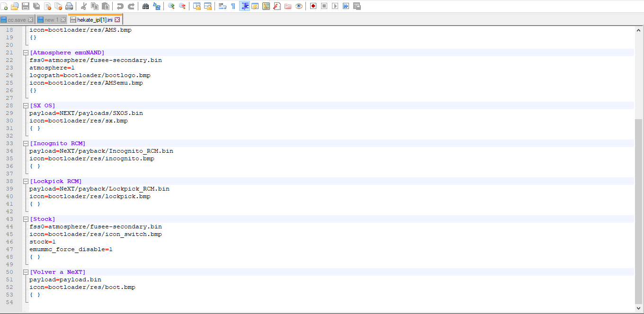Click the line stock=1
This screenshot has height=314, width=644.
coord(43,242)
